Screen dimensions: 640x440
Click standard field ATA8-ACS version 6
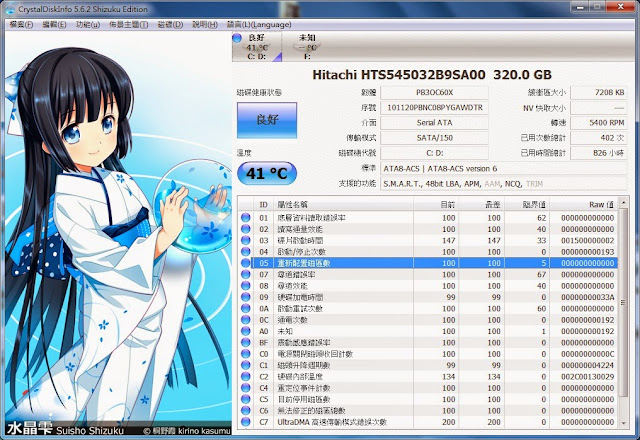pyautogui.click(x=504, y=169)
